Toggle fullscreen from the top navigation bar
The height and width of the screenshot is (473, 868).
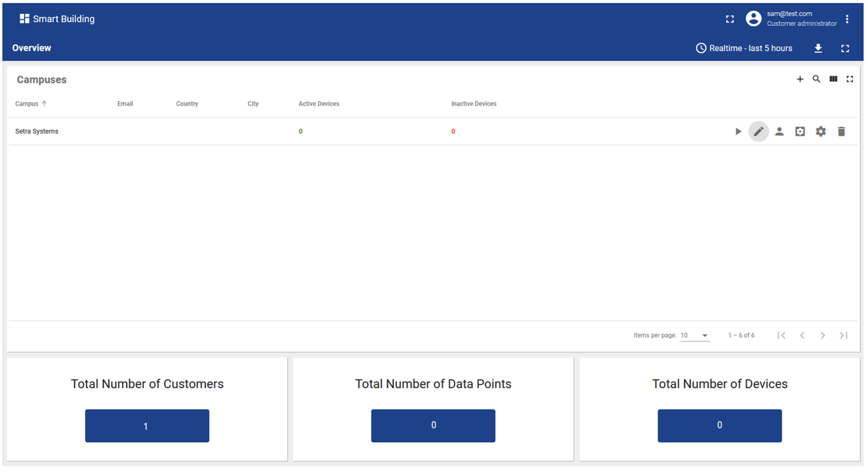point(729,18)
